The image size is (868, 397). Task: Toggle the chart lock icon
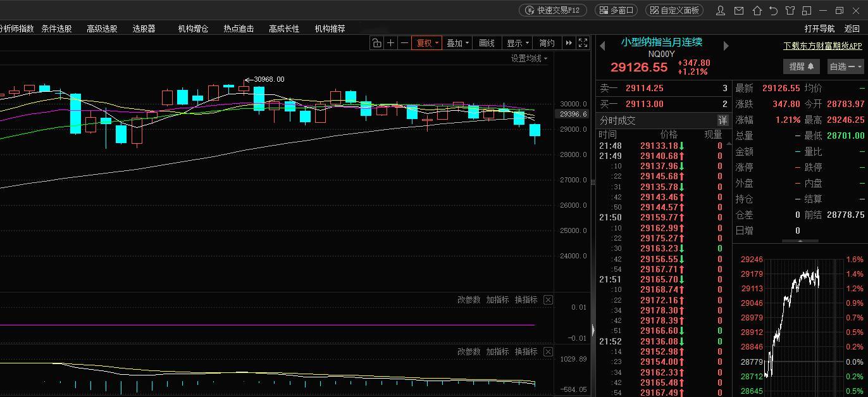pyautogui.click(x=376, y=43)
